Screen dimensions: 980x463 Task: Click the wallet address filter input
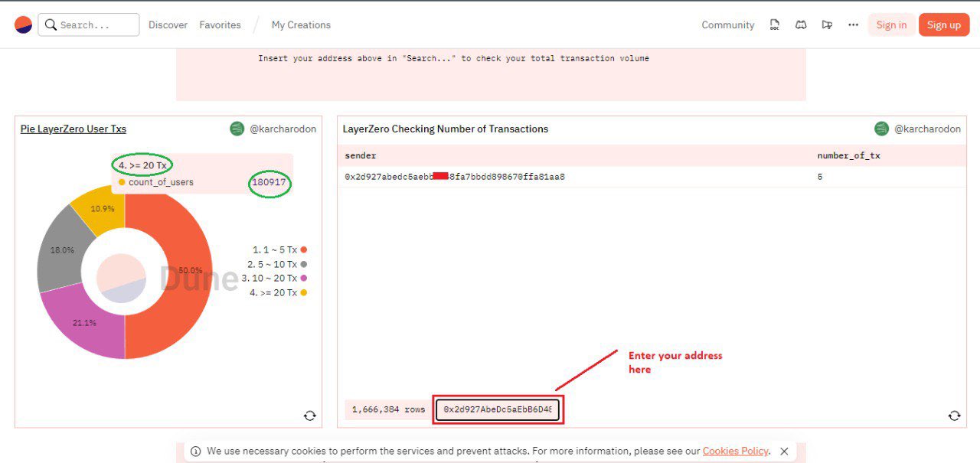498,409
